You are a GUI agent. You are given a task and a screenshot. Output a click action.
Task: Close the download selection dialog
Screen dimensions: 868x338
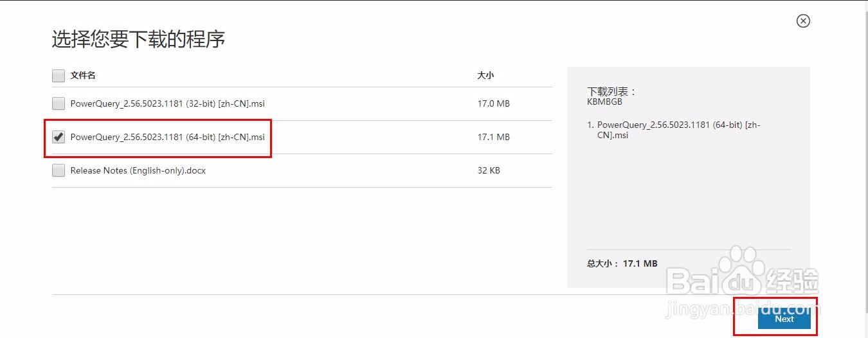click(x=803, y=21)
